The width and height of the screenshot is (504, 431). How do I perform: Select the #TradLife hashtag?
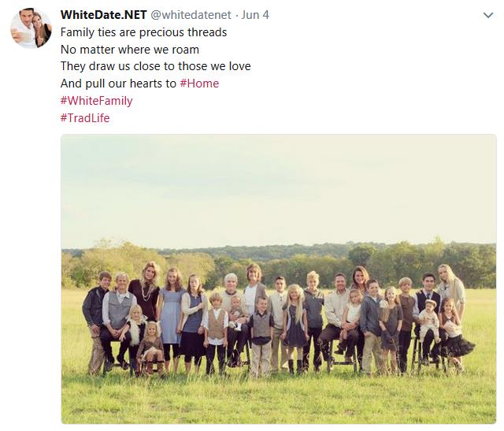coord(85,117)
